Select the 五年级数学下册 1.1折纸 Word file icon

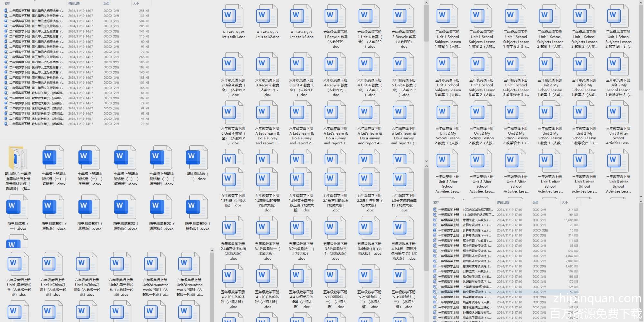click(233, 180)
